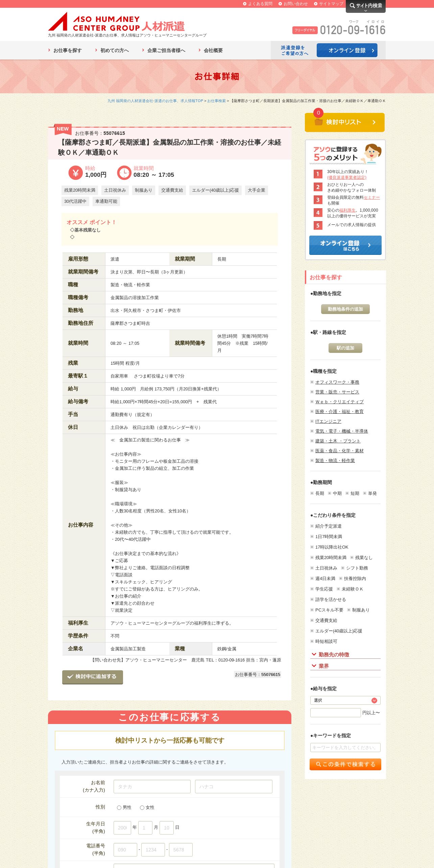Open お問い合わせ link
Image resolution: width=434 pixels, height=868 pixels.
295,4
